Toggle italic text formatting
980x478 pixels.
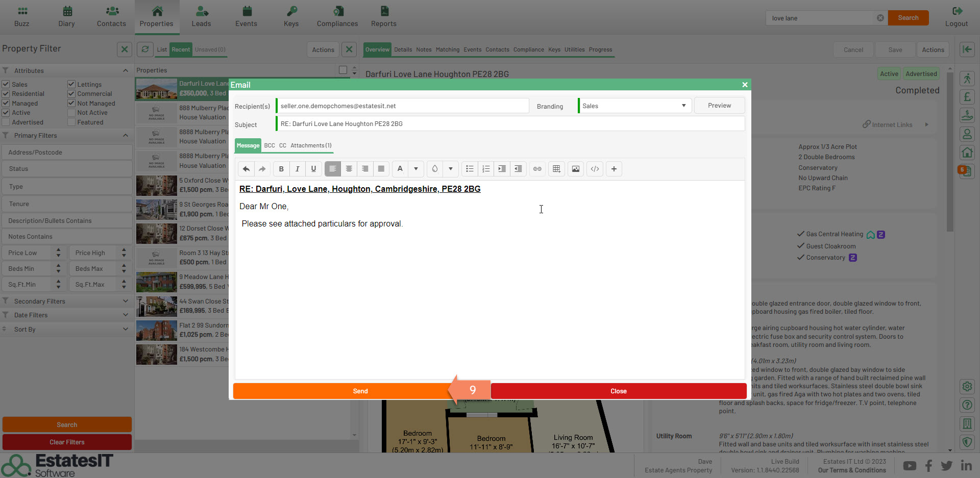tap(297, 169)
